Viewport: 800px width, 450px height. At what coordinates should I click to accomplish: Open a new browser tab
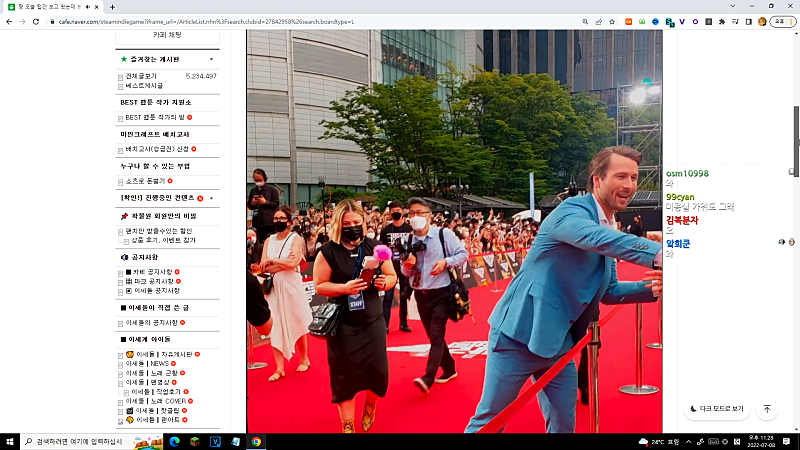[x=112, y=7]
